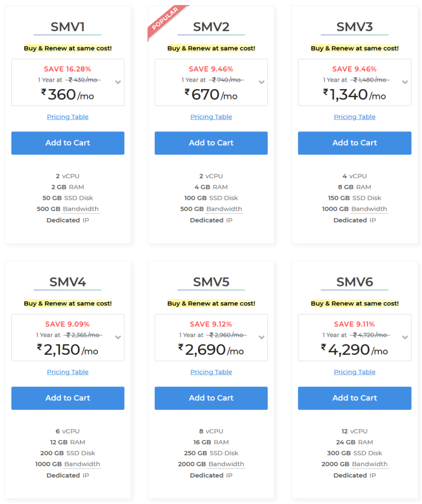Show the Pricing Table for SMV6
Image resolution: width=422 pixels, height=504 pixels.
coord(355,372)
